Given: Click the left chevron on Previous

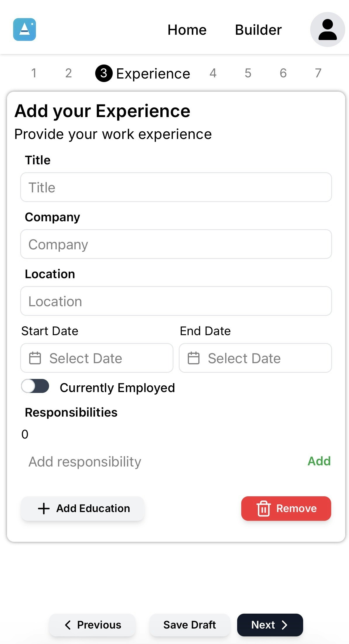Looking at the screenshot, I should (x=68, y=625).
